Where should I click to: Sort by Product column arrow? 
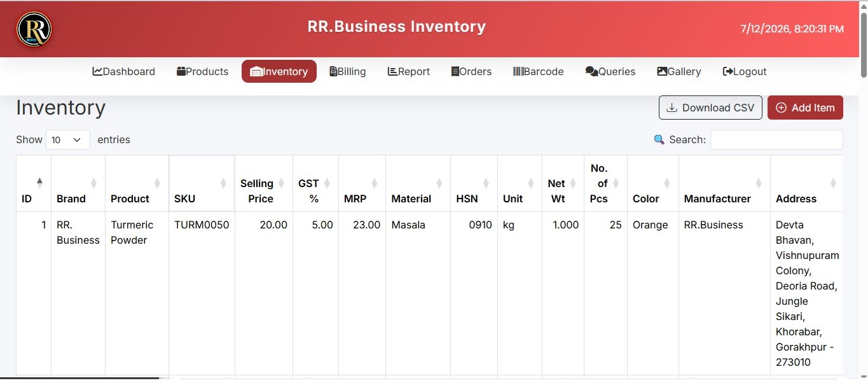(x=158, y=183)
